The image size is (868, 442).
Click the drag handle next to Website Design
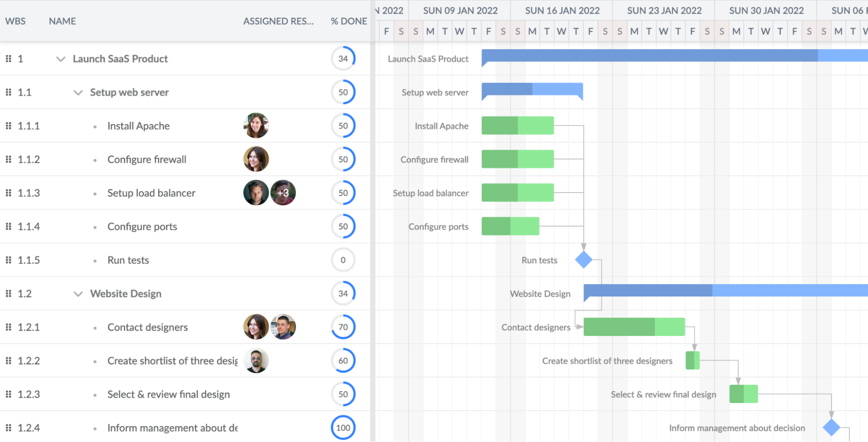click(x=8, y=293)
